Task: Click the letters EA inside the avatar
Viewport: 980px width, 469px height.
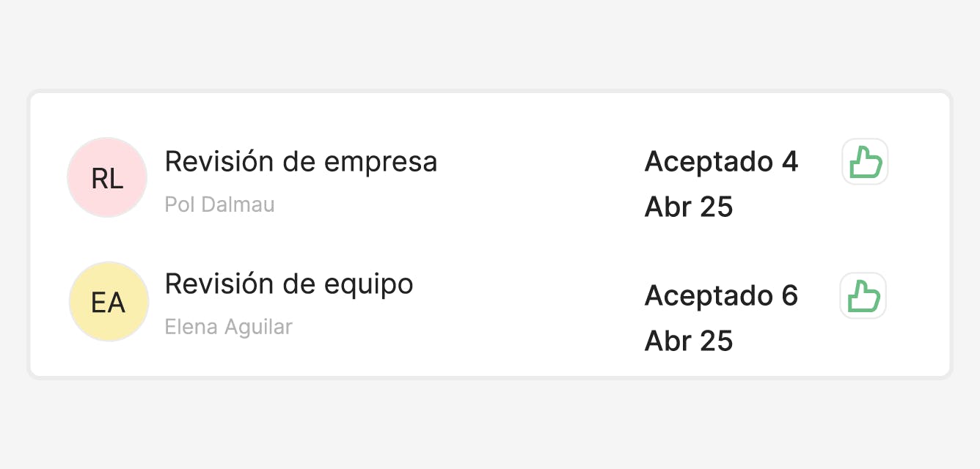Action: (109, 302)
